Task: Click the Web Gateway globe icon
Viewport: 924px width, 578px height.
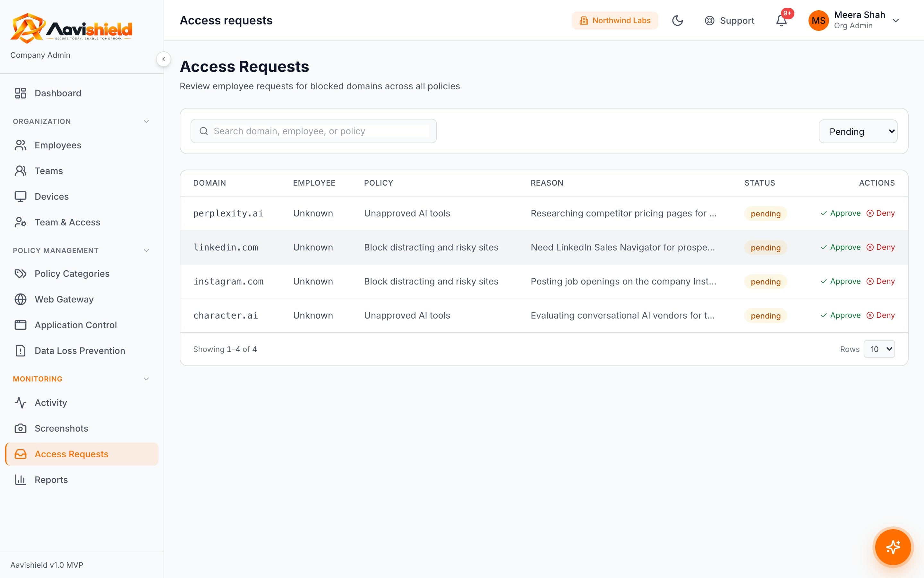Action: [21, 299]
